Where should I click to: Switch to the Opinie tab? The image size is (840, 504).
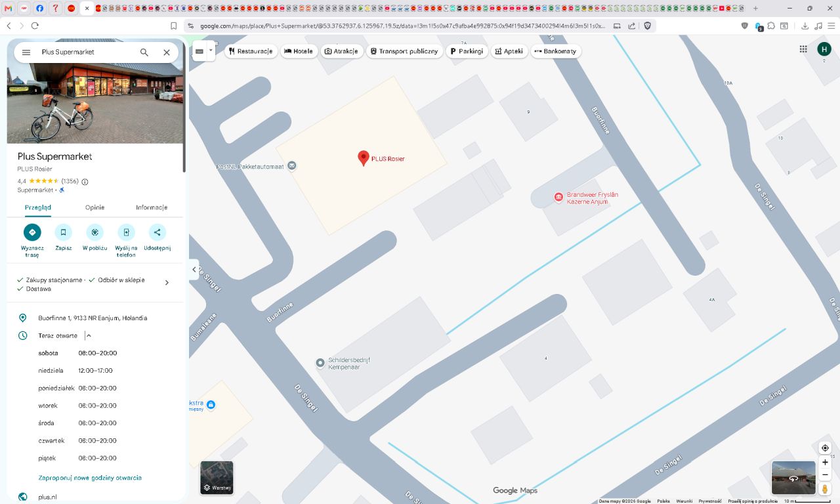click(x=94, y=207)
